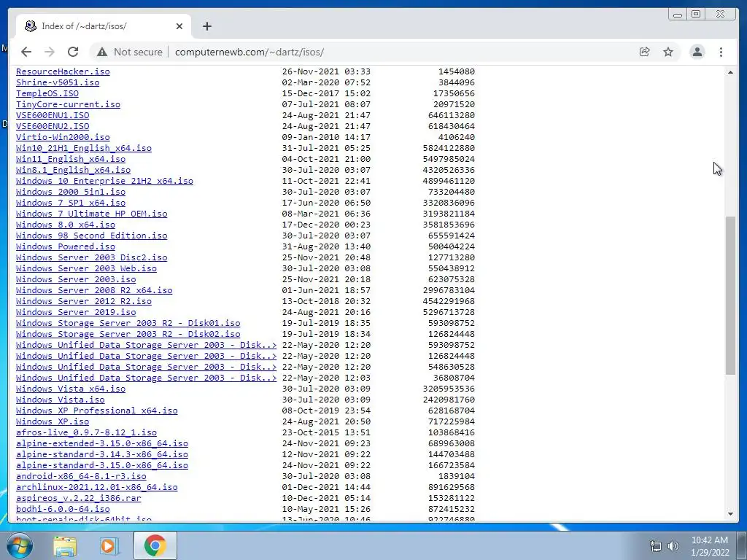Download alpine-standard-3.14.3-x86_64.iso
Viewport: 747px width, 560px height.
[x=102, y=455]
